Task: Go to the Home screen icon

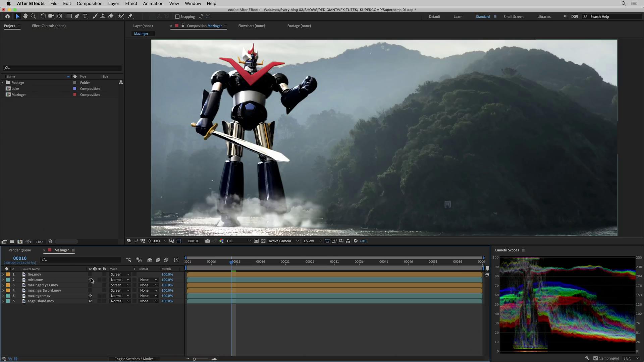Action: click(7, 16)
